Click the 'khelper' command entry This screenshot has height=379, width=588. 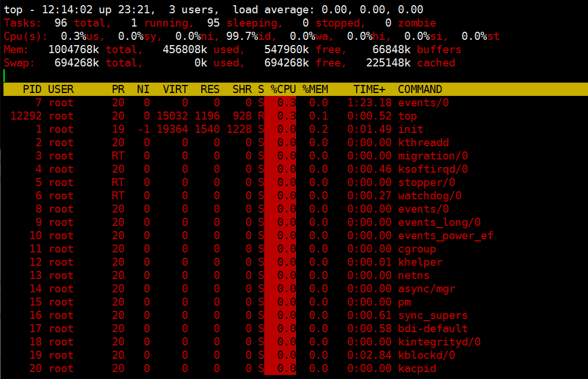420,262
